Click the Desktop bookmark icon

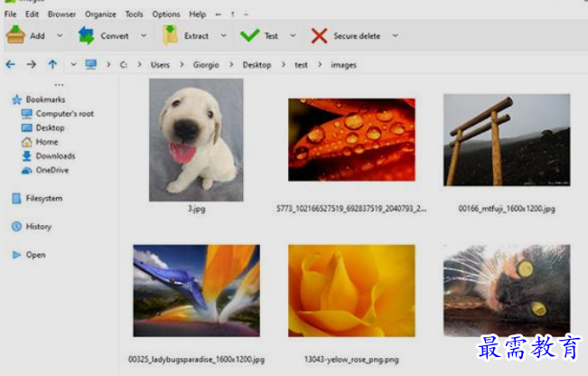[x=27, y=127]
